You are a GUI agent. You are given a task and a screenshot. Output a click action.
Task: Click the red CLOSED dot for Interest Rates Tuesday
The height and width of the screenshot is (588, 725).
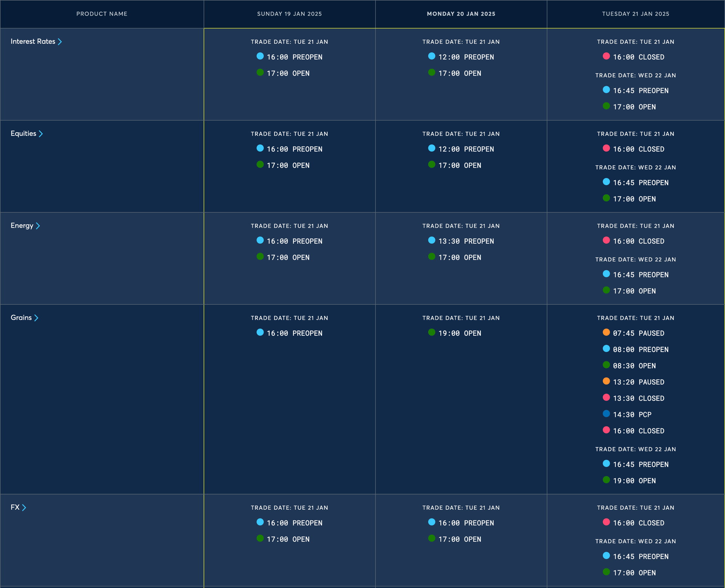click(x=606, y=56)
